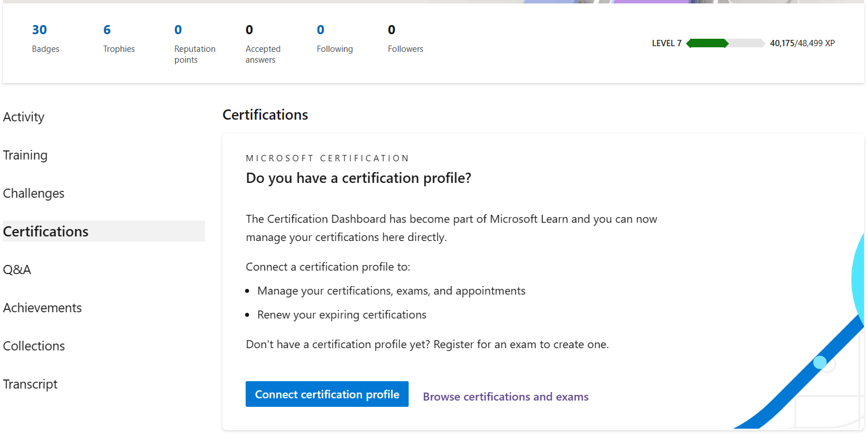Image resolution: width=868 pixels, height=445 pixels.
Task: Click "Don't have a certification profile yet?" text
Action: tap(338, 345)
